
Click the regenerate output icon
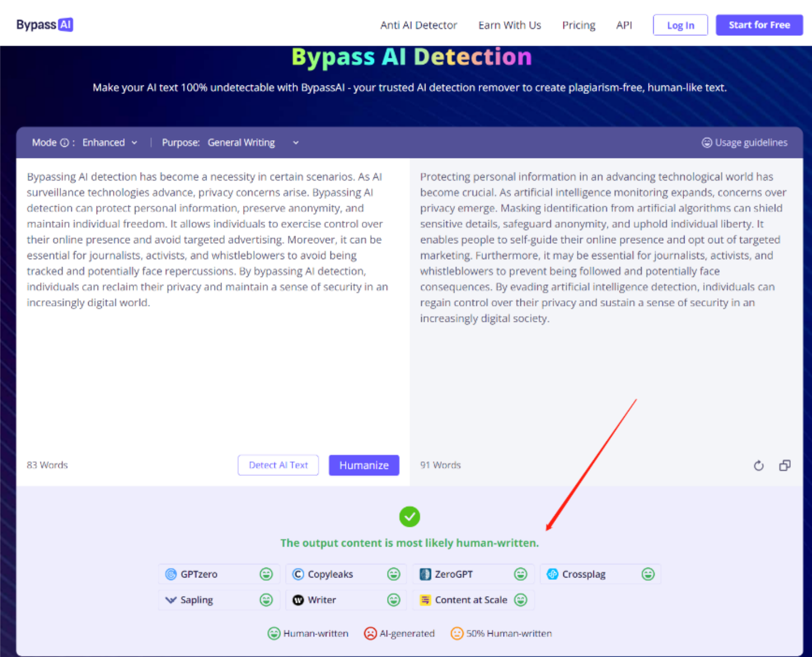[x=759, y=465]
